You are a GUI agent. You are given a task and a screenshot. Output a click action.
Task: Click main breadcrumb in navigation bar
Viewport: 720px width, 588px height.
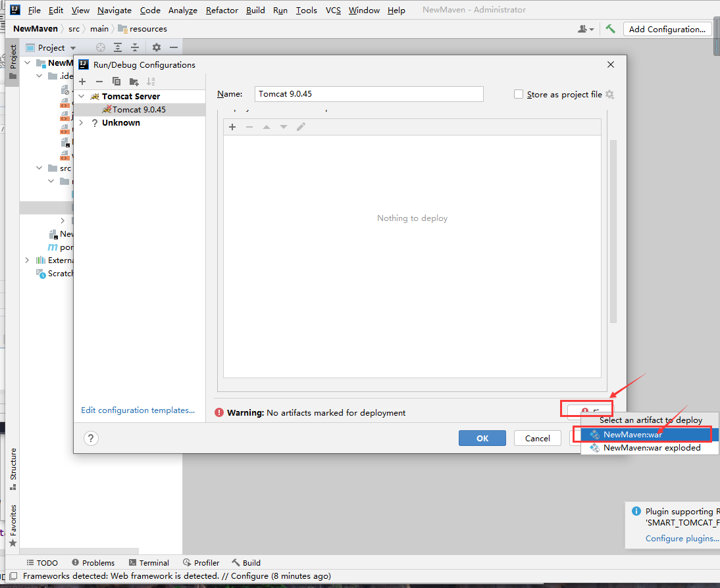coord(99,29)
